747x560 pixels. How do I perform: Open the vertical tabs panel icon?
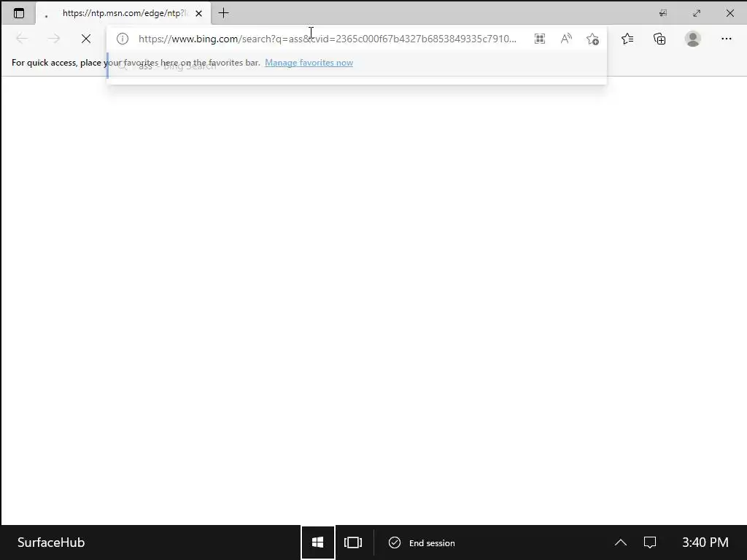point(18,13)
